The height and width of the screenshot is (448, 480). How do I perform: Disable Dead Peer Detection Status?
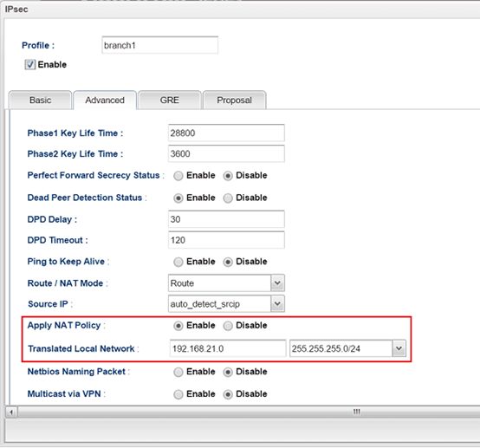(x=228, y=198)
